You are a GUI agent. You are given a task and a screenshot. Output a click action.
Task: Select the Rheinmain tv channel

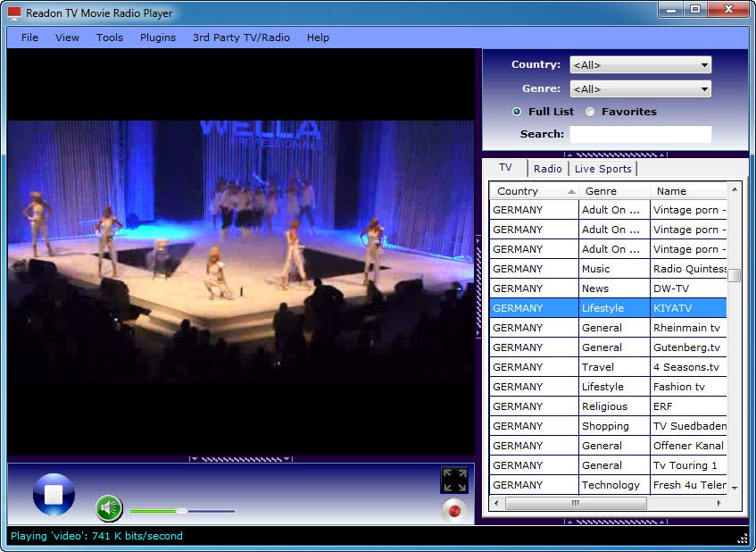pyautogui.click(x=608, y=328)
